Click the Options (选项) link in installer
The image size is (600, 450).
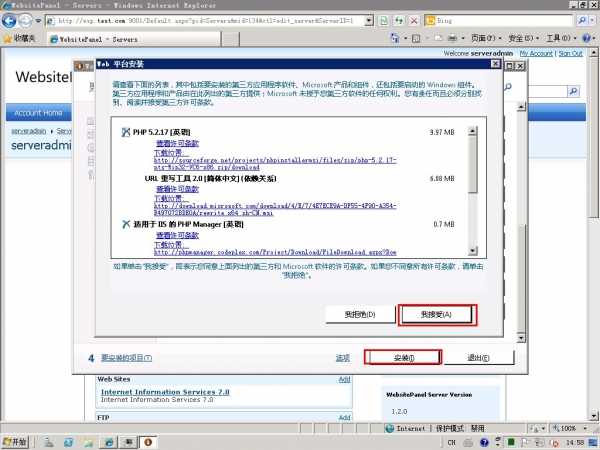point(343,358)
